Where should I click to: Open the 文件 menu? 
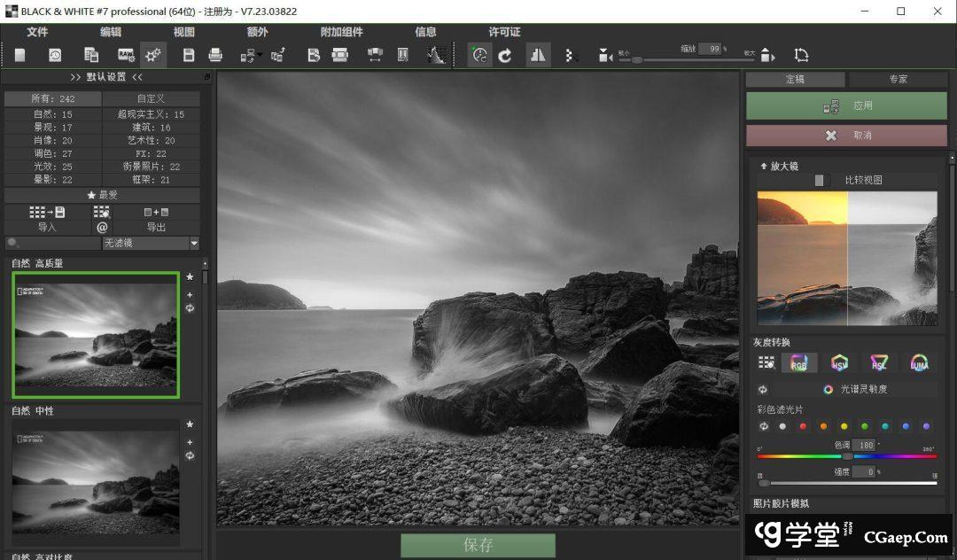click(37, 32)
